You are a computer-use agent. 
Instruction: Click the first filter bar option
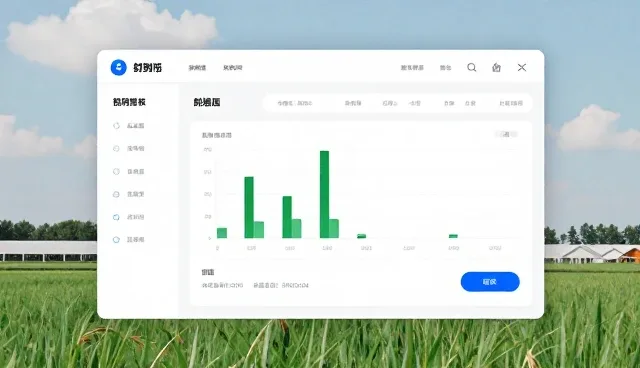(295, 103)
